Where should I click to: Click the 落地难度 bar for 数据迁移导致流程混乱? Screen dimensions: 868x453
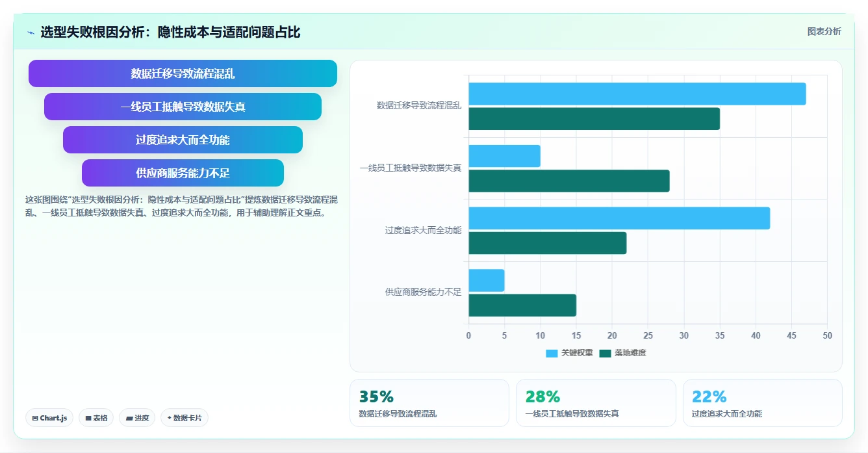[x=594, y=118]
